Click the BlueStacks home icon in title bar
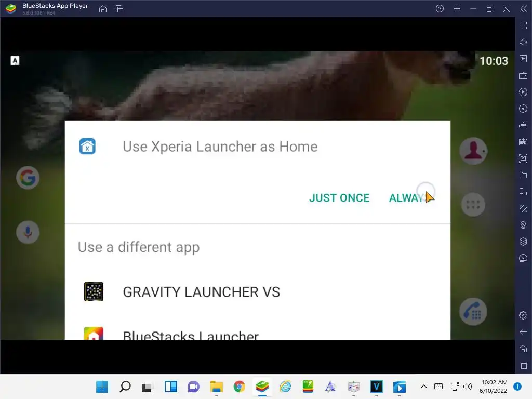This screenshot has height=399, width=532. pos(103,9)
